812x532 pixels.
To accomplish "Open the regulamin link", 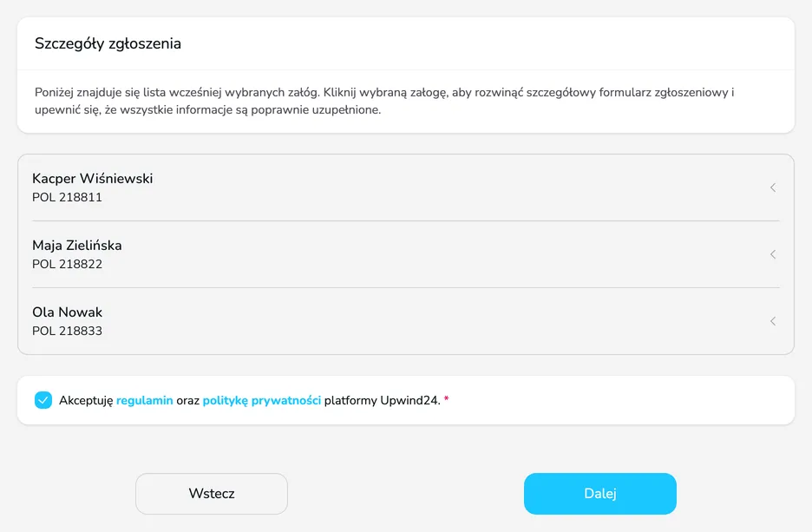I will (145, 400).
